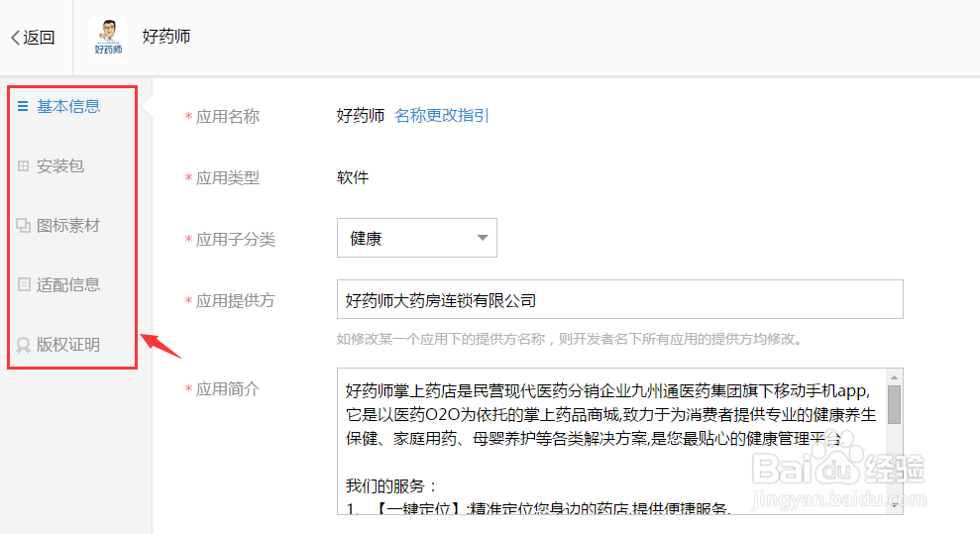Click the 图标素材 icon in sidebar
Viewport: 980px width, 534px height.
pyautogui.click(x=23, y=226)
